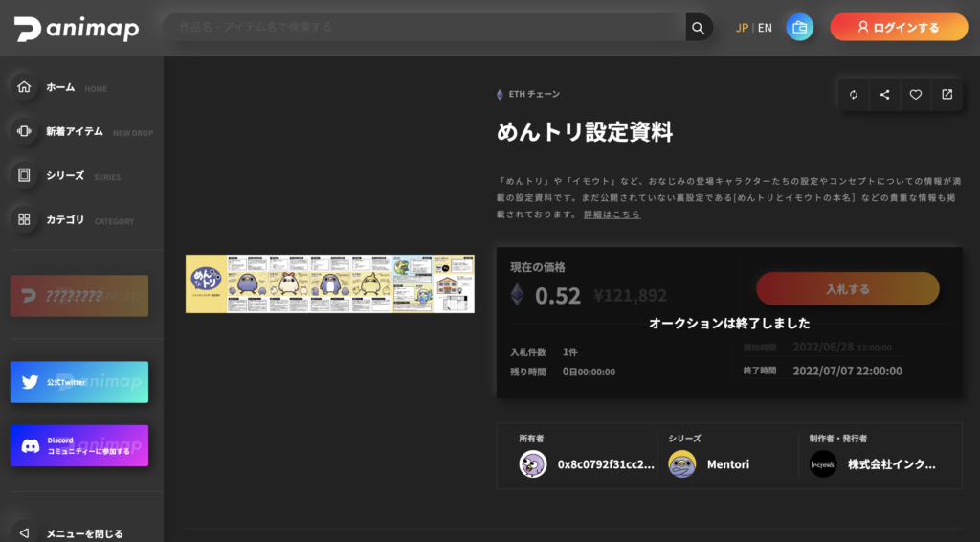Click the Category grid icon

(x=24, y=219)
